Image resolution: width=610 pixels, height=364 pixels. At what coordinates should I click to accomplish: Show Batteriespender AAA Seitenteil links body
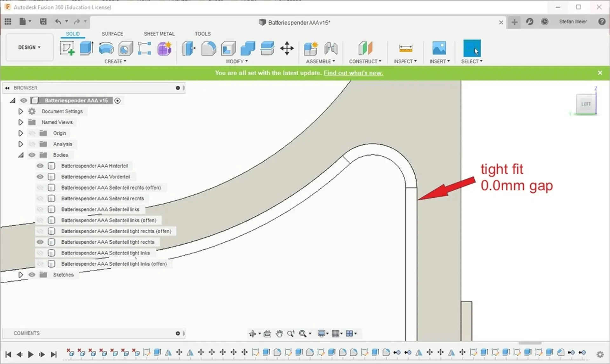coord(40,209)
